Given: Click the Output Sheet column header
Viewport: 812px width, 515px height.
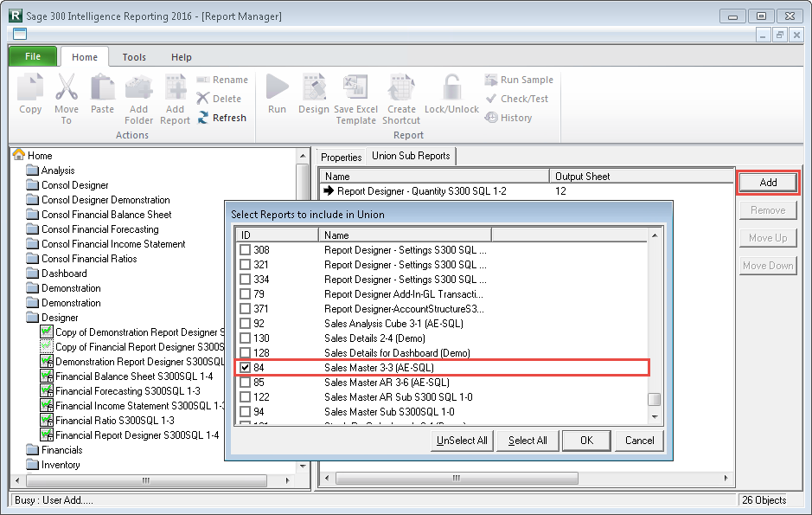Looking at the screenshot, I should pos(641,177).
